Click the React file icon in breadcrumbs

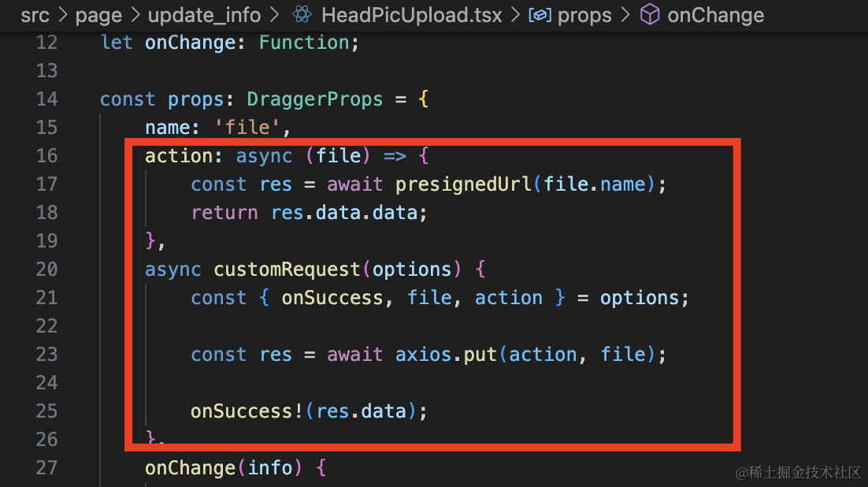coord(300,15)
